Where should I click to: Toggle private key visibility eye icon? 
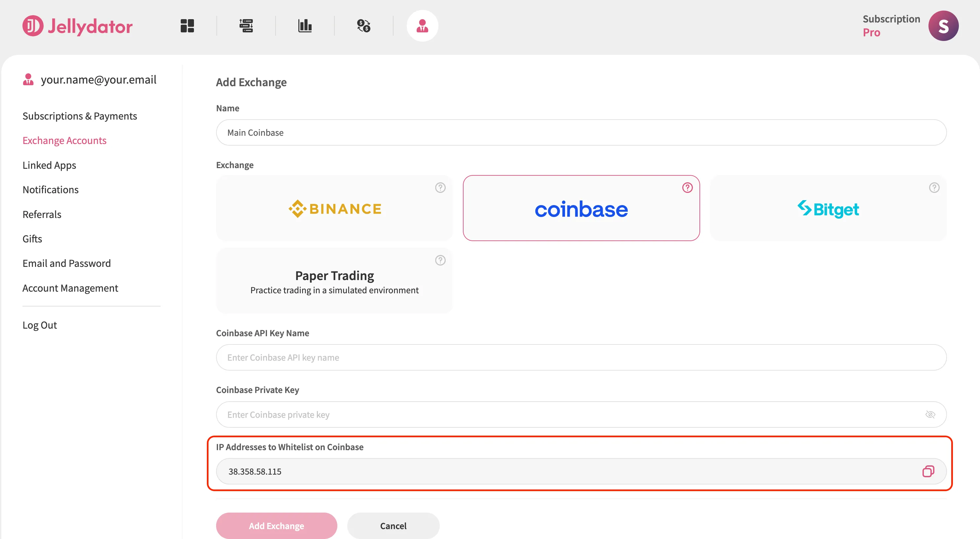930,414
